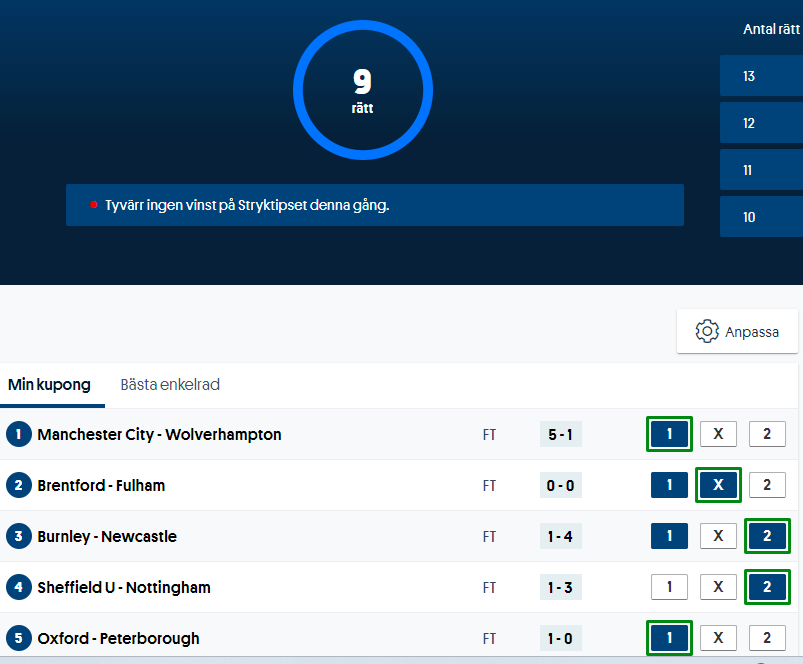The width and height of the screenshot is (803, 664).
Task: Switch to the Min kupong tab
Action: coord(49,385)
